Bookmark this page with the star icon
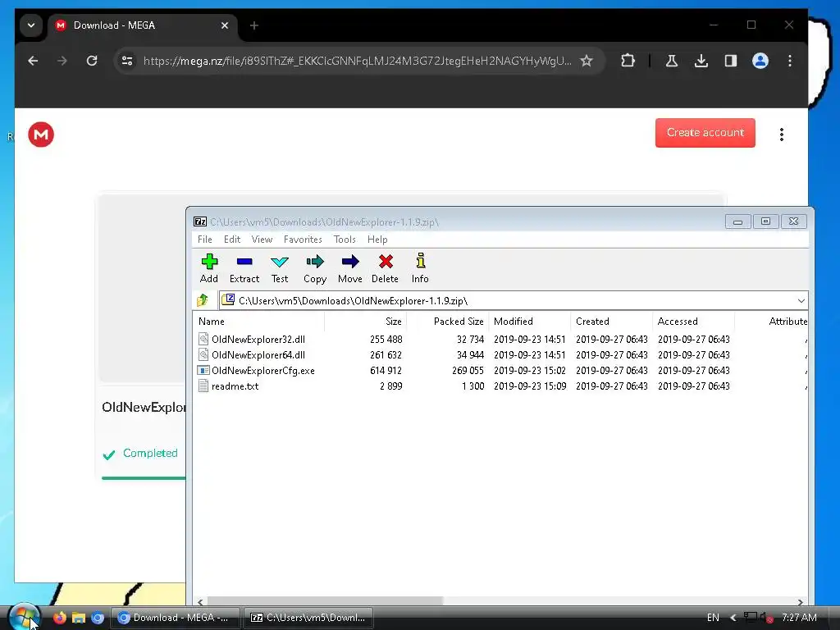This screenshot has width=840, height=630. pos(587,61)
